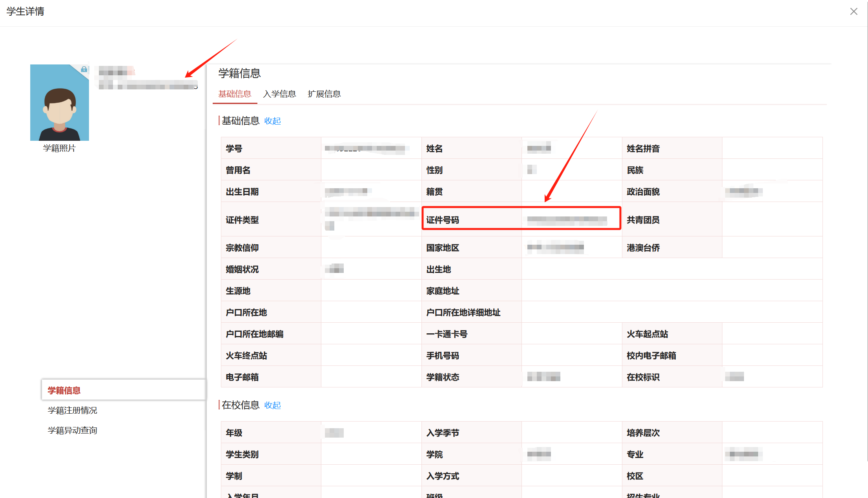Open the 扩展信息 tab
Screen dimensions: 868x498
[x=324, y=94]
